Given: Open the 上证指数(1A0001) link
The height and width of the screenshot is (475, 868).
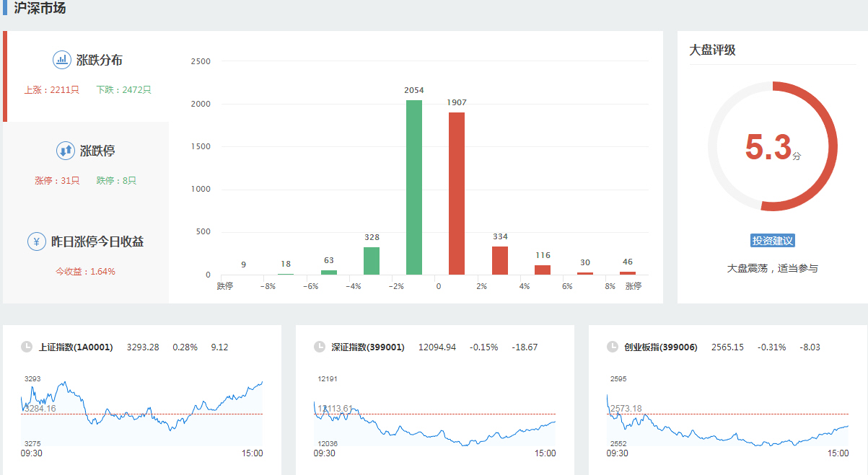Looking at the screenshot, I should (x=76, y=347).
